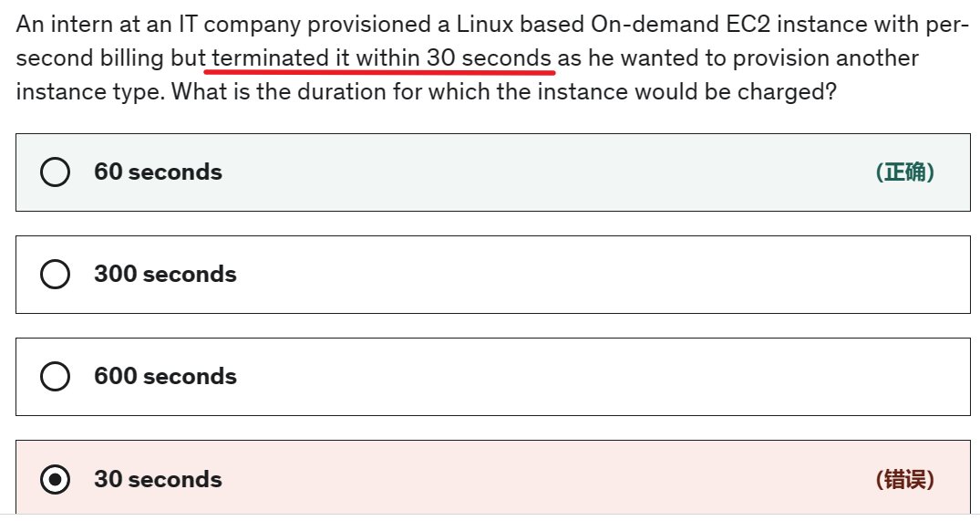Screen dimensions: 980x521
Task: Click the red-underlined "terminated it within" phrase
Action: tap(315, 58)
